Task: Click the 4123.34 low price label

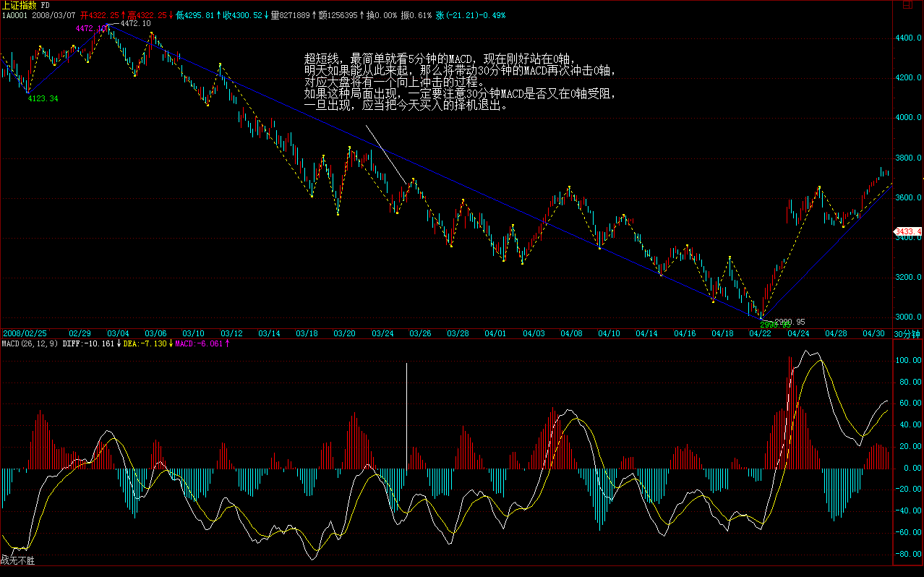Action: pyautogui.click(x=43, y=98)
